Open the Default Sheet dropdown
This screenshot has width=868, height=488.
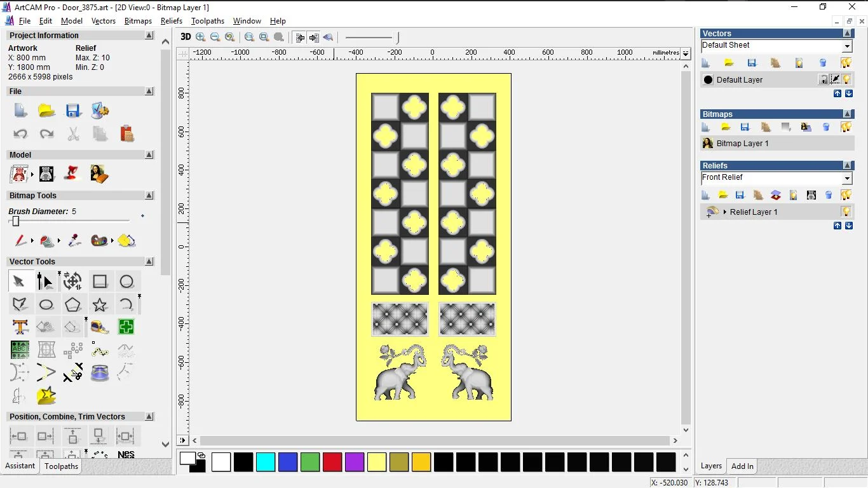tap(847, 46)
